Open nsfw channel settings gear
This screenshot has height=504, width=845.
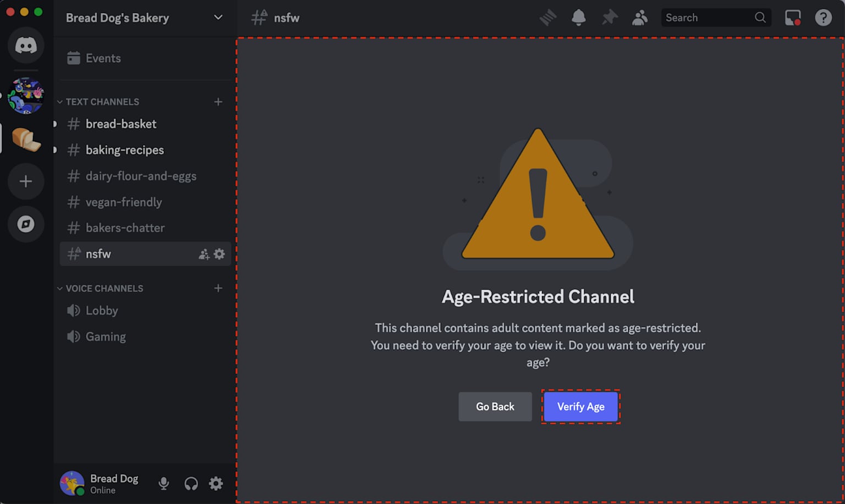coord(219,254)
